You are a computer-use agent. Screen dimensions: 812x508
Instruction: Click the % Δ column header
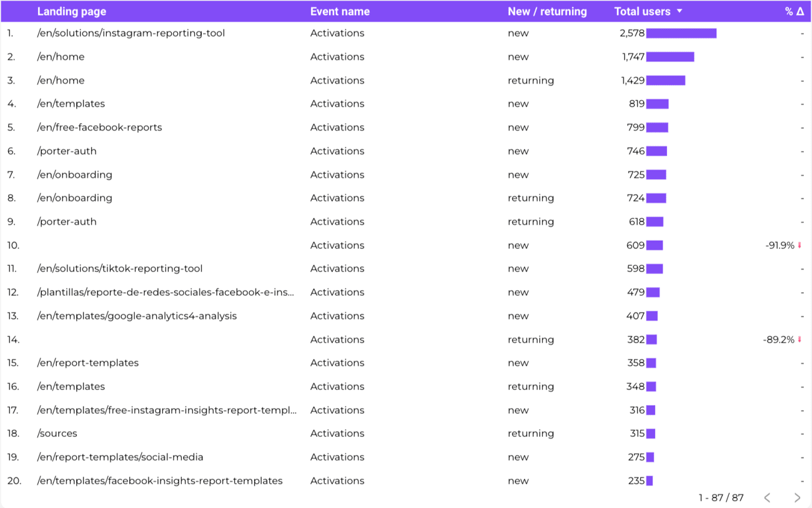click(795, 11)
